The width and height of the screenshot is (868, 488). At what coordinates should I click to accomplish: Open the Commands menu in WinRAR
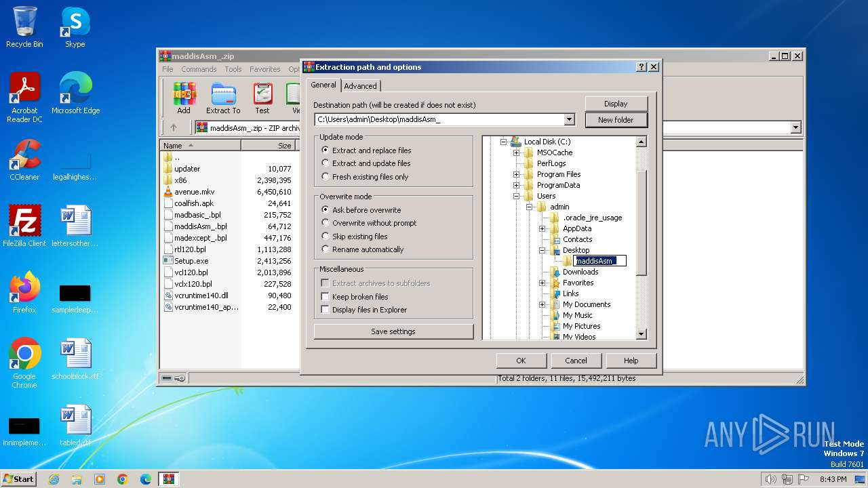click(x=199, y=69)
